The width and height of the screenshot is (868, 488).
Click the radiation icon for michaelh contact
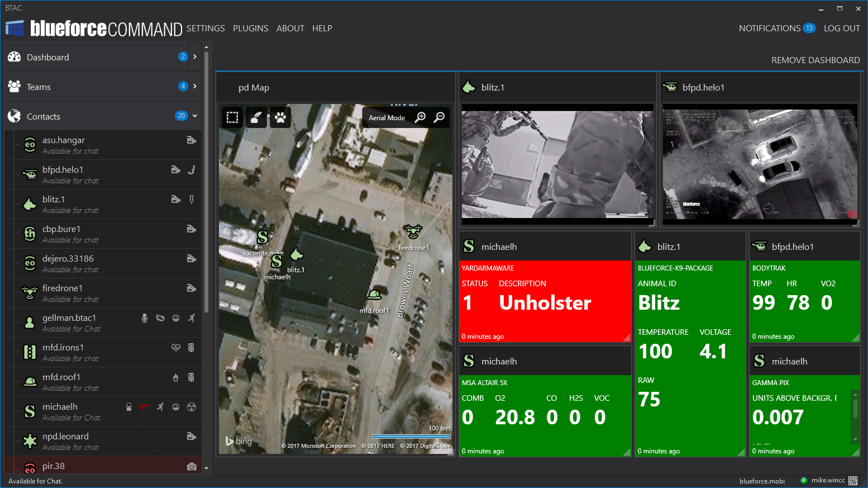192,407
